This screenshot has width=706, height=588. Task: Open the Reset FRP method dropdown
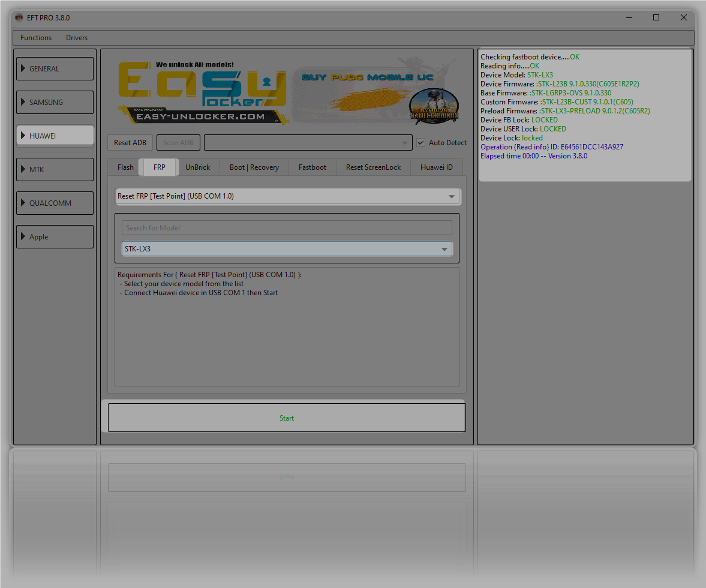click(287, 196)
